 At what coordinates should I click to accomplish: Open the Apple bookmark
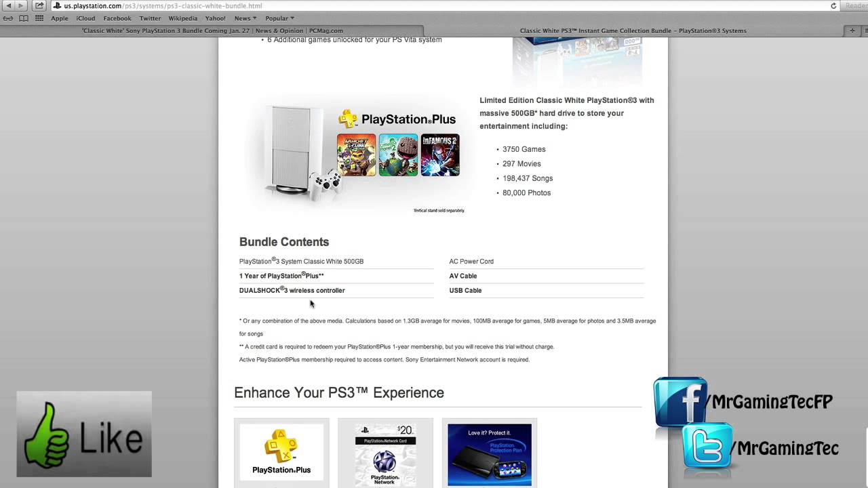pyautogui.click(x=60, y=18)
